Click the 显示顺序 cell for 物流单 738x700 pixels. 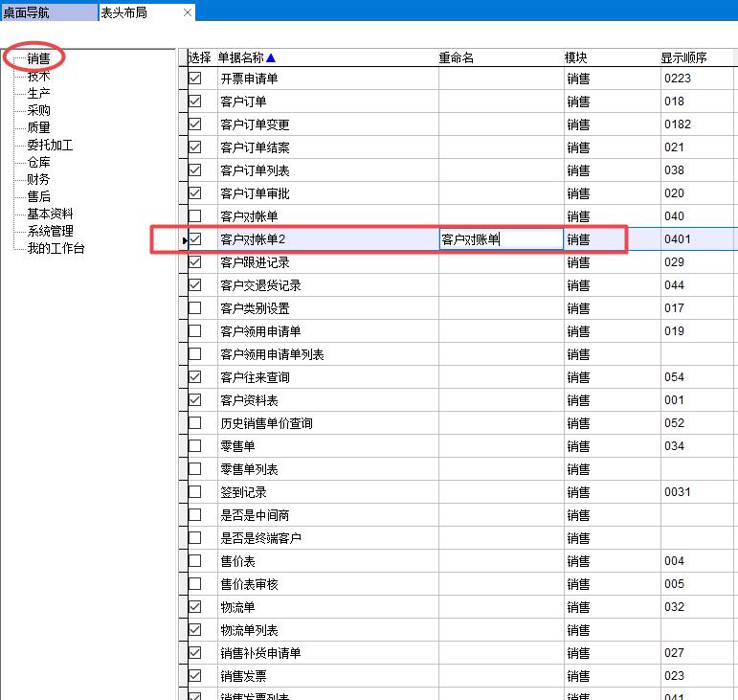698,607
